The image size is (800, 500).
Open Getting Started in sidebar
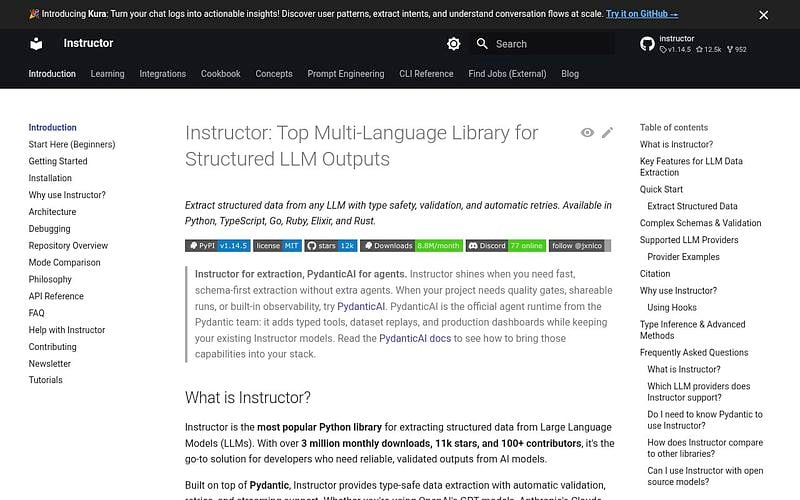point(58,161)
